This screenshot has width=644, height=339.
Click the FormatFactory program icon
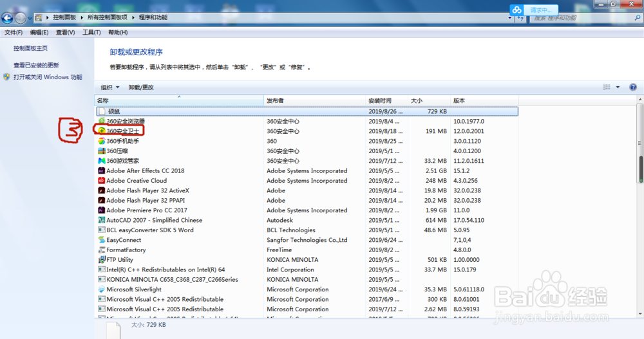[102, 250]
